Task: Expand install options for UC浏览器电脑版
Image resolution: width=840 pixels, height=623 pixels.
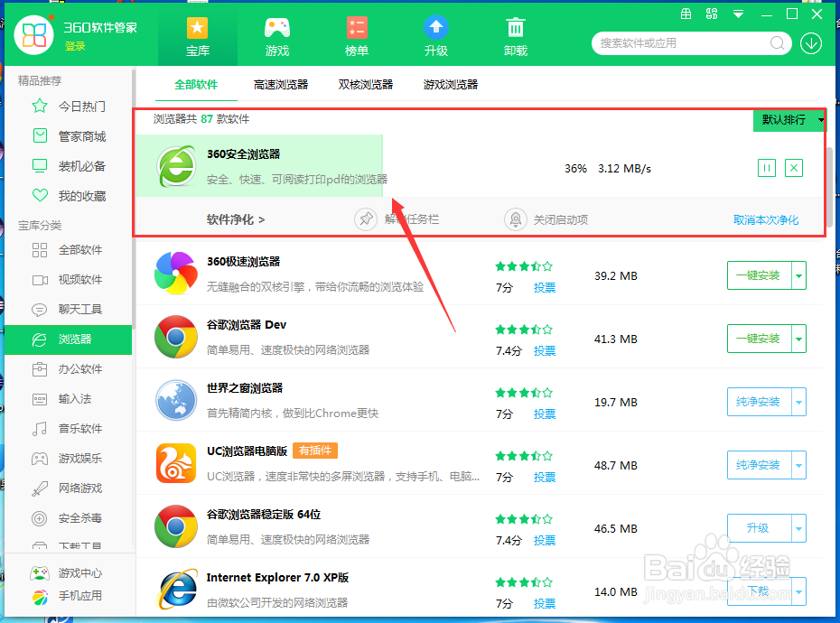Action: (x=798, y=466)
